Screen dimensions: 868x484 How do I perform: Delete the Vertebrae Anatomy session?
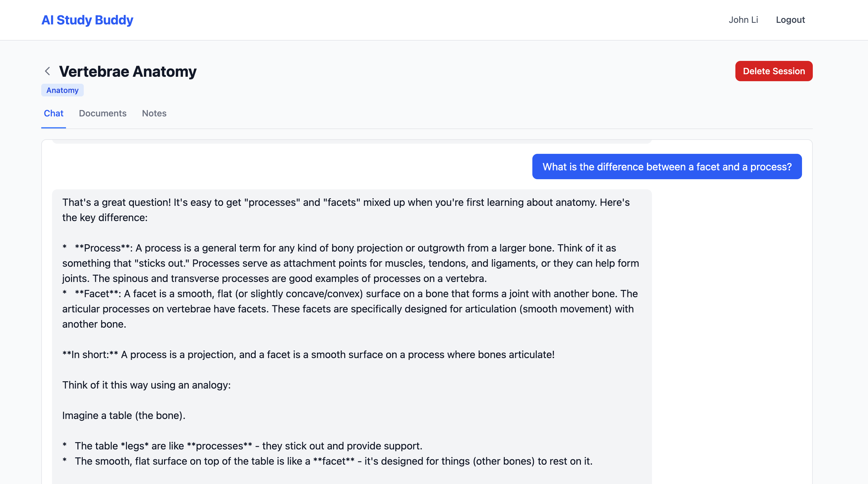pos(774,71)
